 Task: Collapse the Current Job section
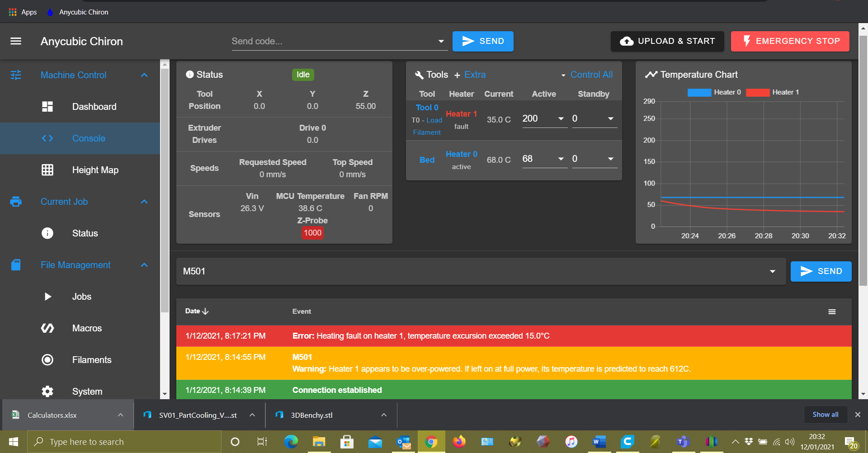tap(144, 202)
